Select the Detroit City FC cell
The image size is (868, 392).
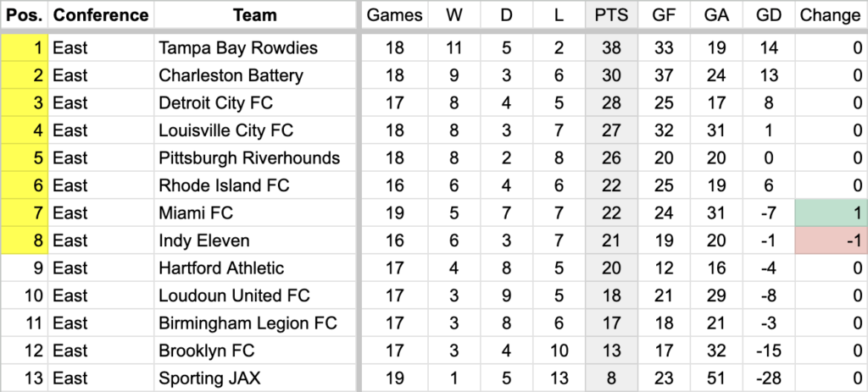254,102
